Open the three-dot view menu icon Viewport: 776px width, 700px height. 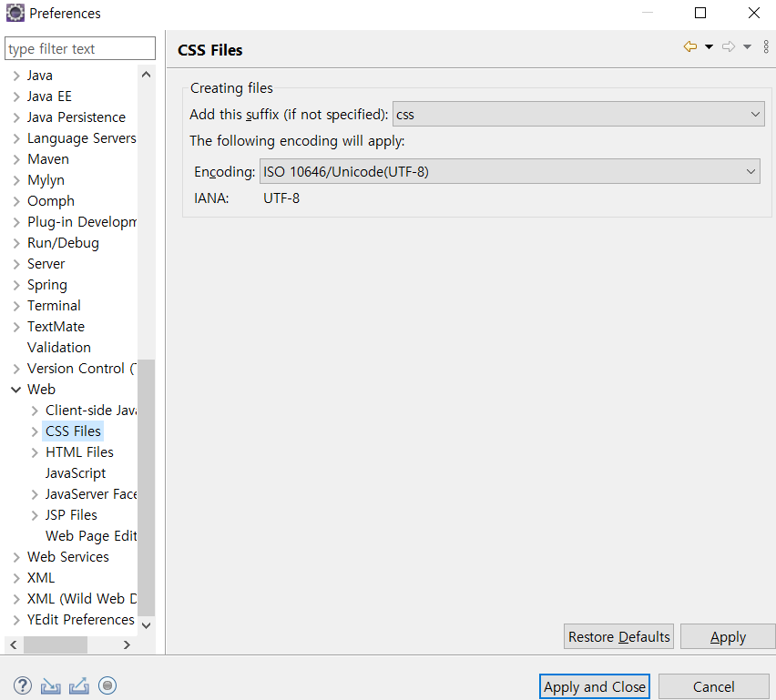click(766, 47)
